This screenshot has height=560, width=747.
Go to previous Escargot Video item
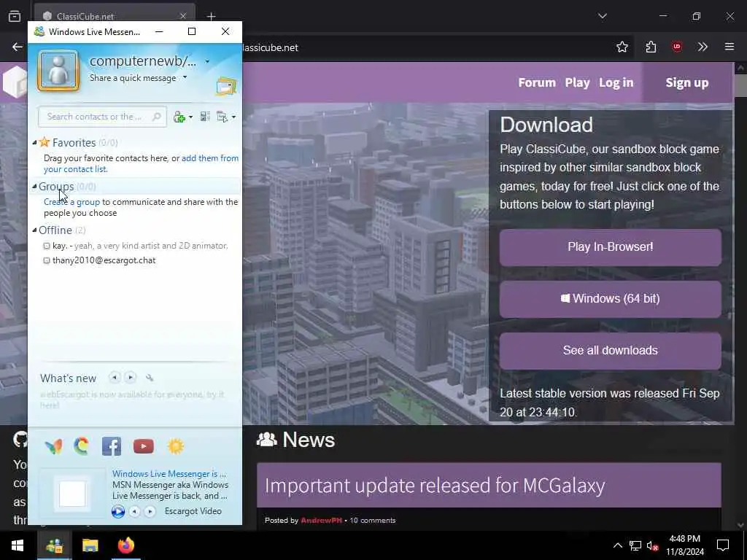pos(135,511)
